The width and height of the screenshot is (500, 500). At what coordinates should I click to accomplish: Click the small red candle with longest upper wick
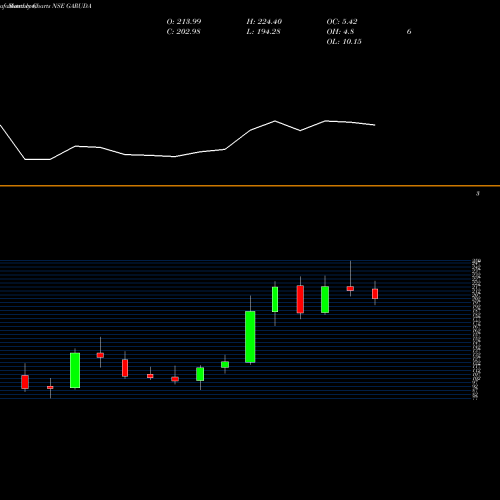[x=350, y=289]
